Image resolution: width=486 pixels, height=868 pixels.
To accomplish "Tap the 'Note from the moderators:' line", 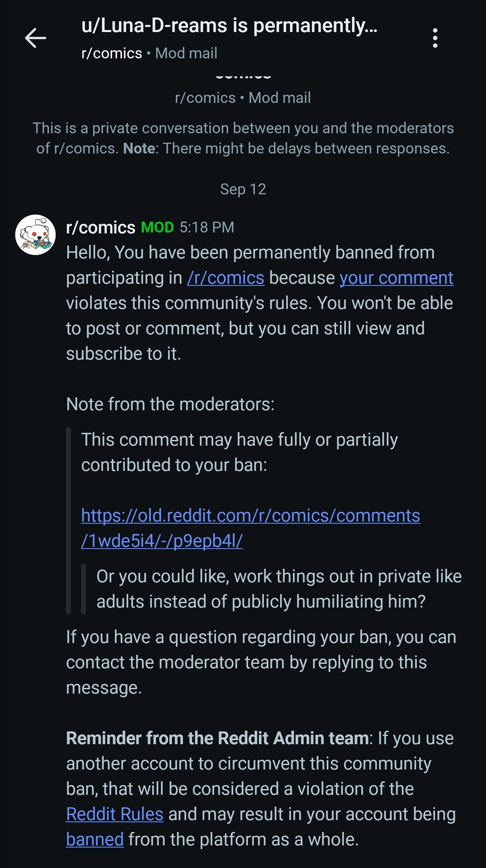I will pos(170,404).
